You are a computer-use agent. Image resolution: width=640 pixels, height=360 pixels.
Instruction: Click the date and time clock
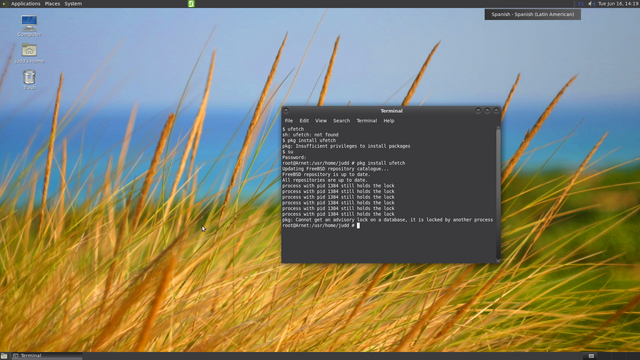[x=618, y=4]
